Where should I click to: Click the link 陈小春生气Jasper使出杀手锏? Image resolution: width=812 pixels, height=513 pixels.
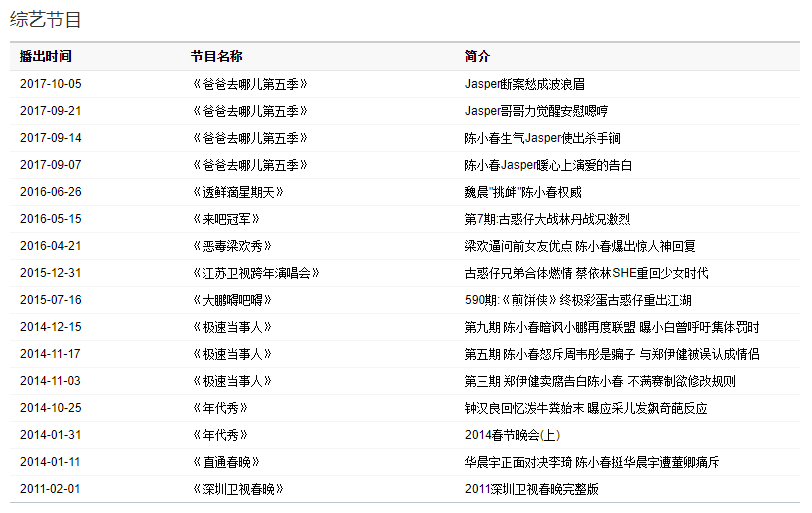(542, 138)
